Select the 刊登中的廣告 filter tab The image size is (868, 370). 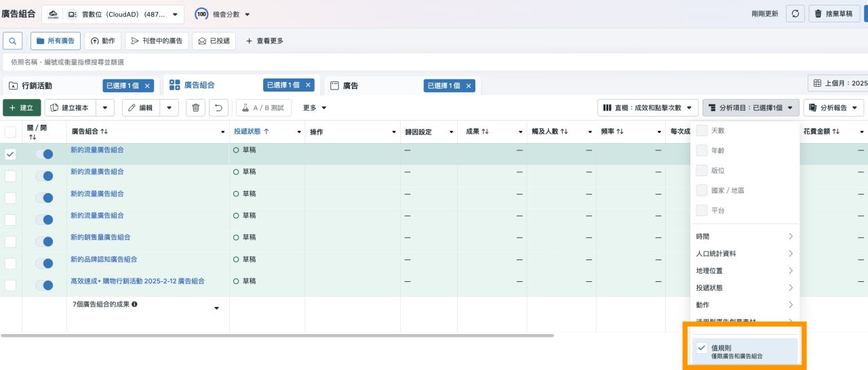[157, 41]
